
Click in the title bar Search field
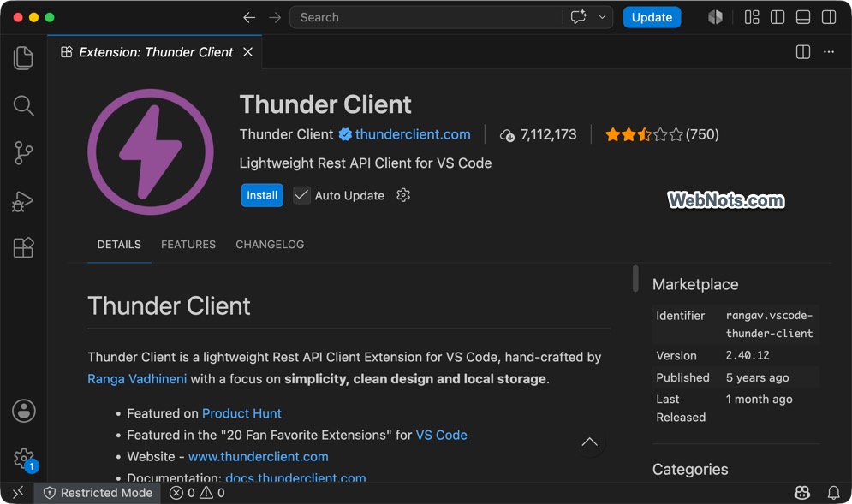coord(426,17)
